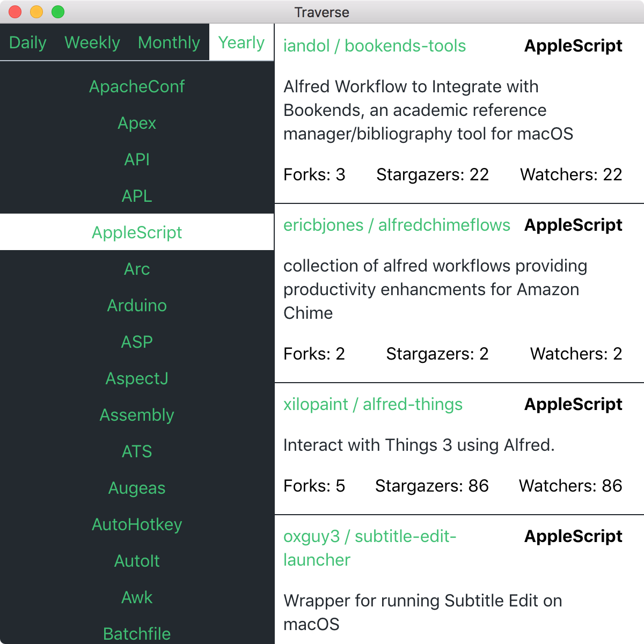Screen dimensions: 644x644
Task: Open the iandol / bookends-tools repository link
Action: click(x=375, y=46)
